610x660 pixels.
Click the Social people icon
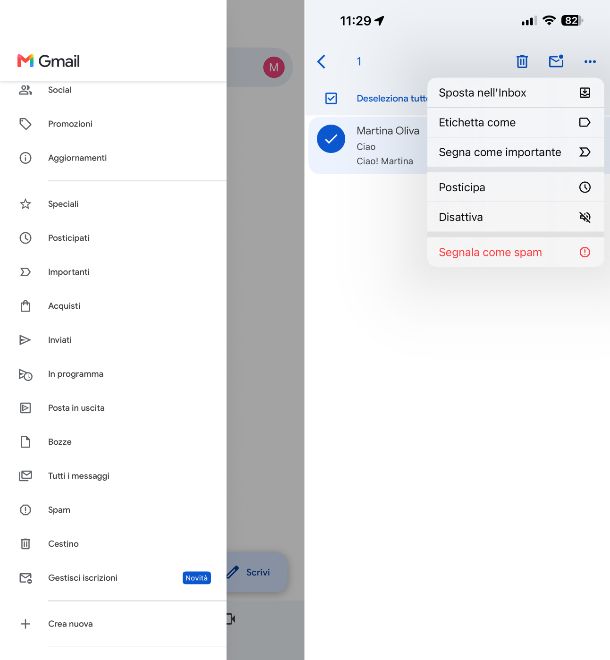coord(25,90)
